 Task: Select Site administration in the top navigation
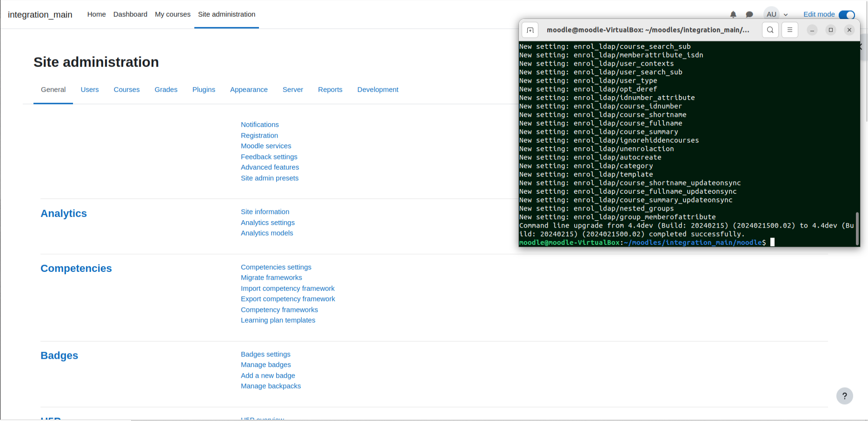tap(226, 14)
